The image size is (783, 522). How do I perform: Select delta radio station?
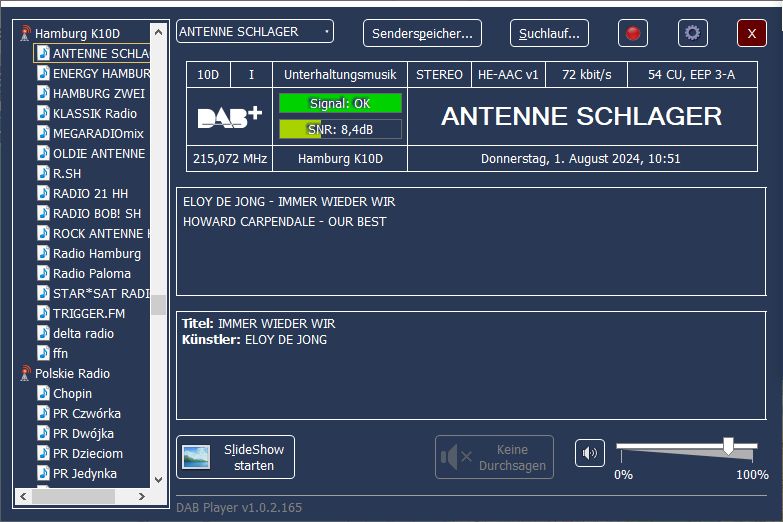pyautogui.click(x=83, y=333)
